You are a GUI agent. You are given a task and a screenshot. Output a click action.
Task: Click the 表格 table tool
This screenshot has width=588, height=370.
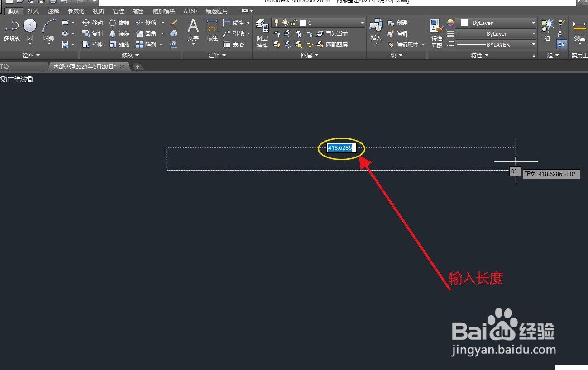click(x=234, y=44)
